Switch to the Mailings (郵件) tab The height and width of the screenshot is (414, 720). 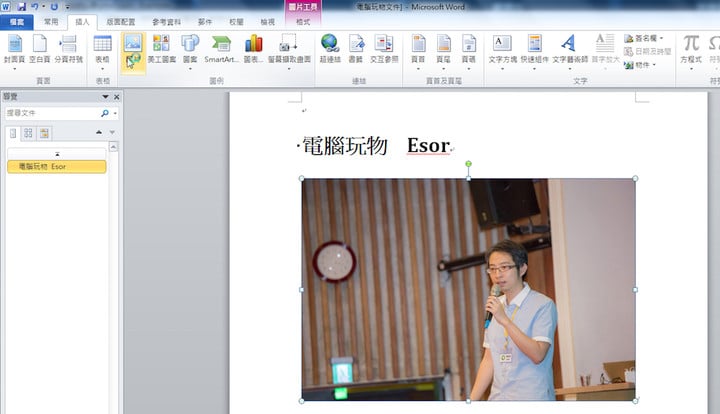(x=205, y=22)
